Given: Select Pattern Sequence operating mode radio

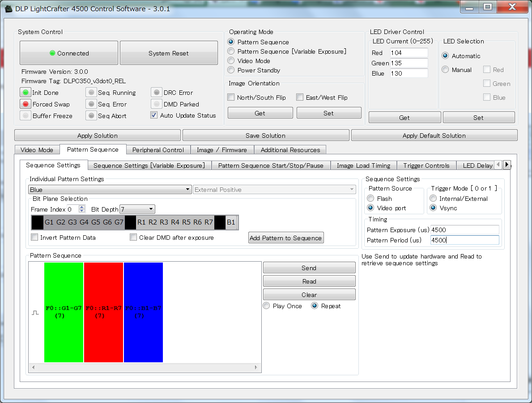Looking at the screenshot, I should click(x=231, y=42).
